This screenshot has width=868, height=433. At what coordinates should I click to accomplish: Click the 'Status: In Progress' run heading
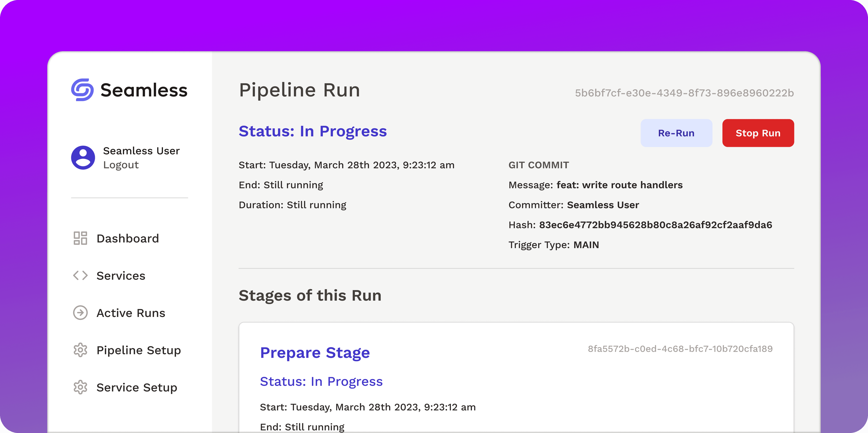pyautogui.click(x=313, y=131)
